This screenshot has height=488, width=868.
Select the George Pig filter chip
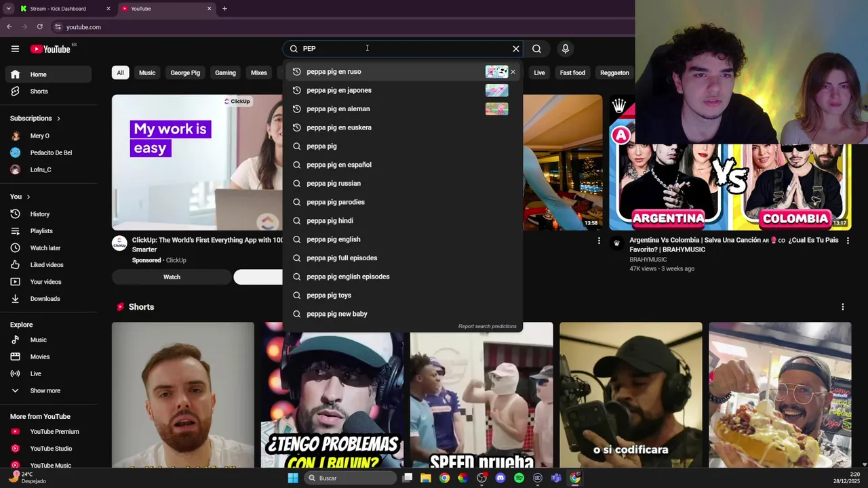185,73
